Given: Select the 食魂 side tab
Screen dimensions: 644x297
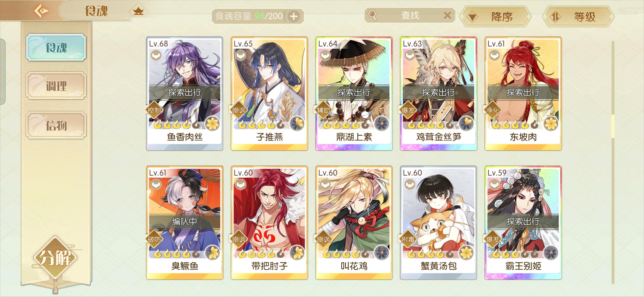Looking at the screenshot, I should pyautogui.click(x=56, y=47).
